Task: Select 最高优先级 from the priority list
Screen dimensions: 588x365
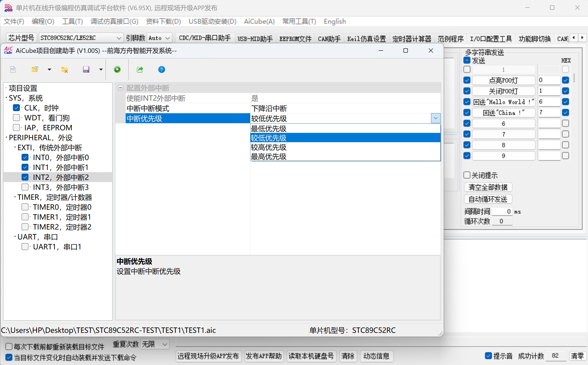Action: pyautogui.click(x=345, y=156)
